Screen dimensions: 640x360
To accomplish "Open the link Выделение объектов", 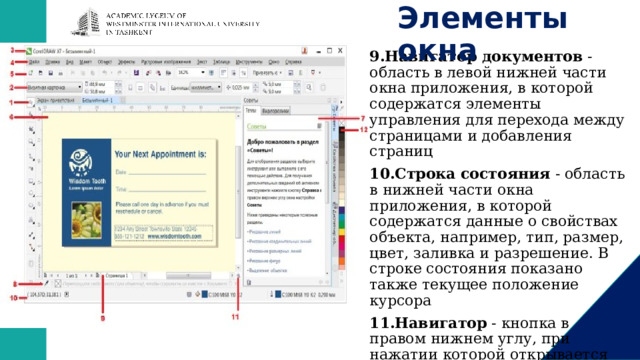I will pyautogui.click(x=267, y=271).
